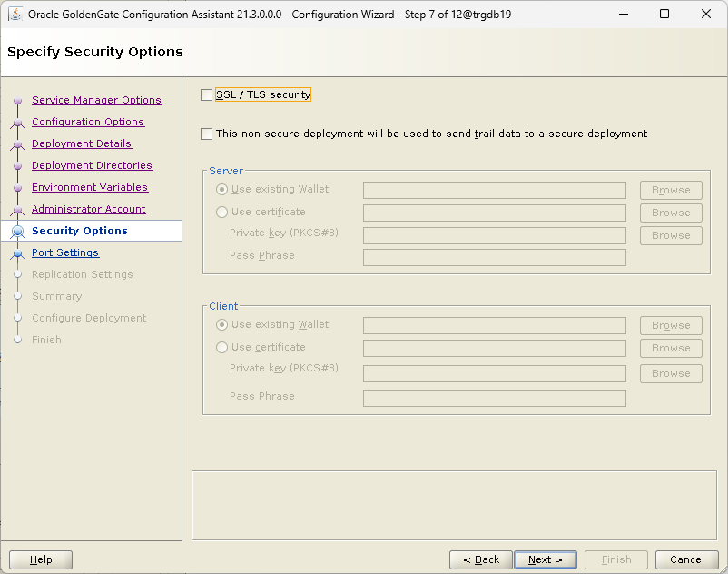Select Client Use existing Wallet radio button

click(x=221, y=324)
